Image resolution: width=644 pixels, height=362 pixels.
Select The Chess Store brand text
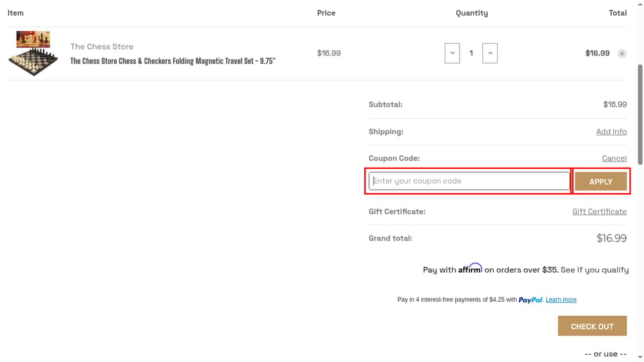coord(102,47)
